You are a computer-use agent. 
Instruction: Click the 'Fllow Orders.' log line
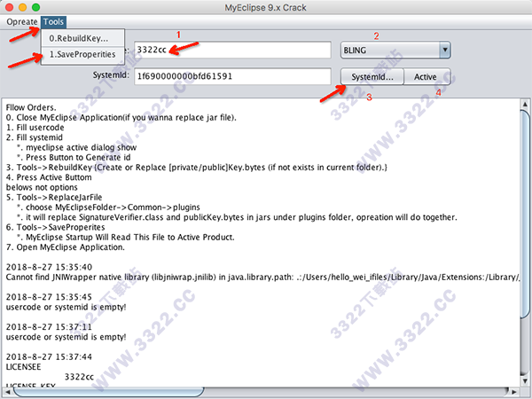31,107
